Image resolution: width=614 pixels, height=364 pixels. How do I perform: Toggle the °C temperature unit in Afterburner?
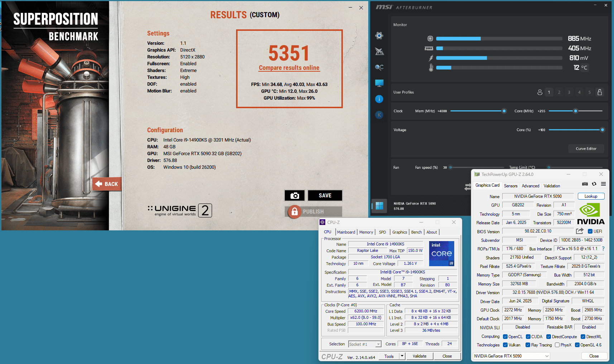pos(584,68)
